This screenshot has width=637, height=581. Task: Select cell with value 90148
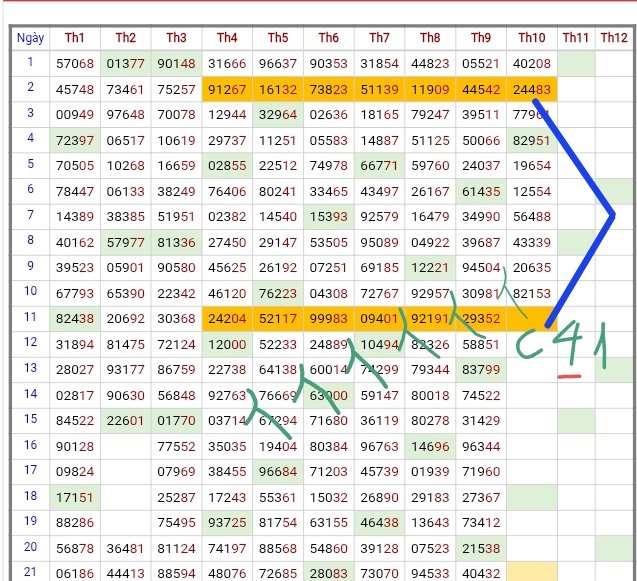coord(176,64)
